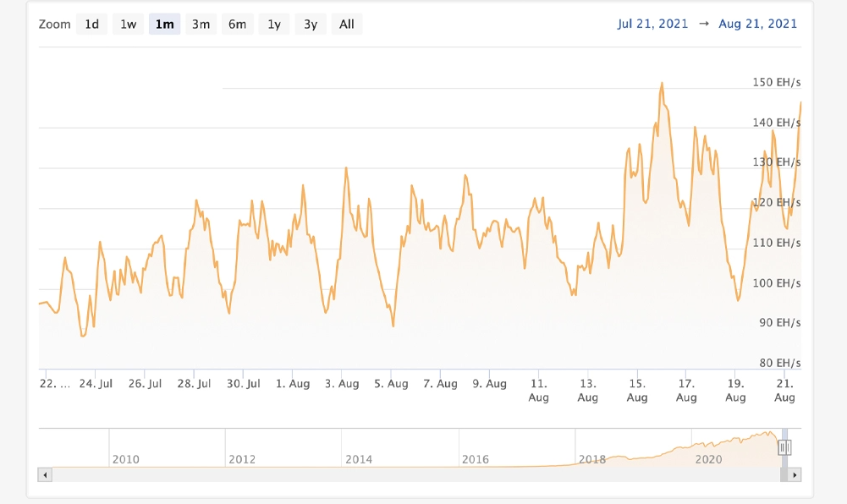Click the 11. Aug x-axis label
This screenshot has width=847, height=504.
538,391
